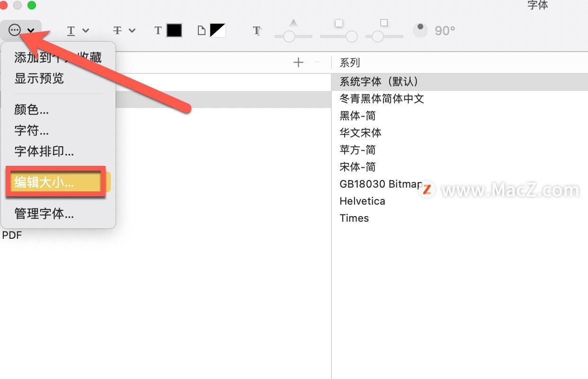Select Helvetica in the family list
Image resolution: width=588 pixels, height=379 pixels.
(x=362, y=201)
